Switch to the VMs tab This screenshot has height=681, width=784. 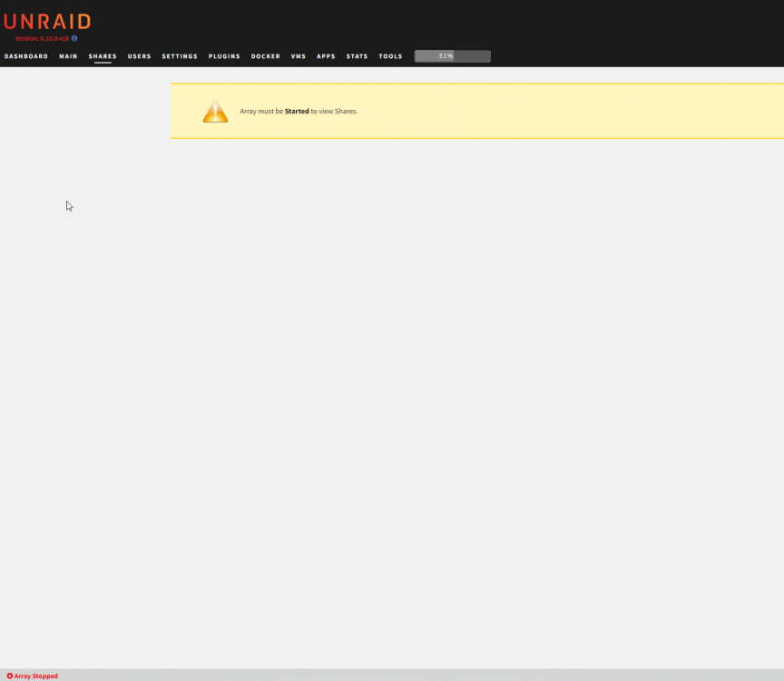pyautogui.click(x=298, y=56)
